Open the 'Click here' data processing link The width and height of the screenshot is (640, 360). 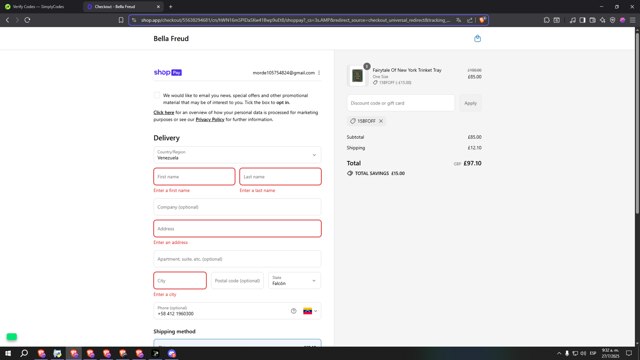[164, 113]
